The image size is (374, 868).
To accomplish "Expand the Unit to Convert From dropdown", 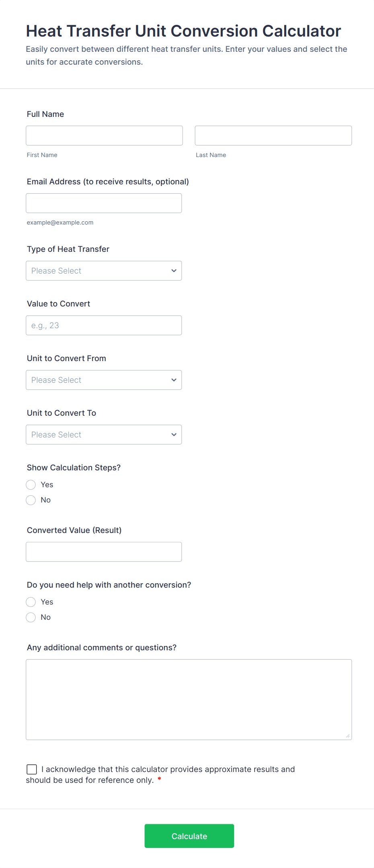I will click(104, 380).
